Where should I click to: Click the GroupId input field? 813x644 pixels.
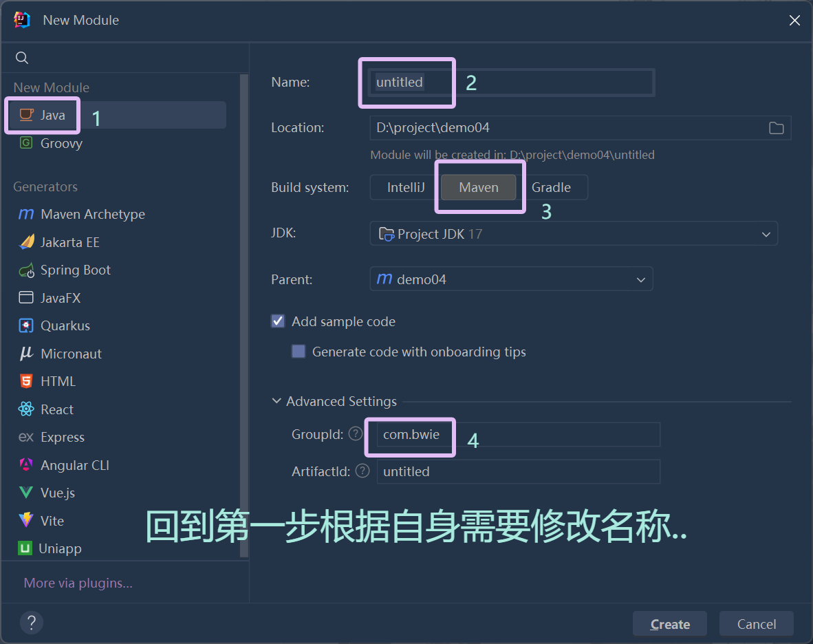point(518,434)
